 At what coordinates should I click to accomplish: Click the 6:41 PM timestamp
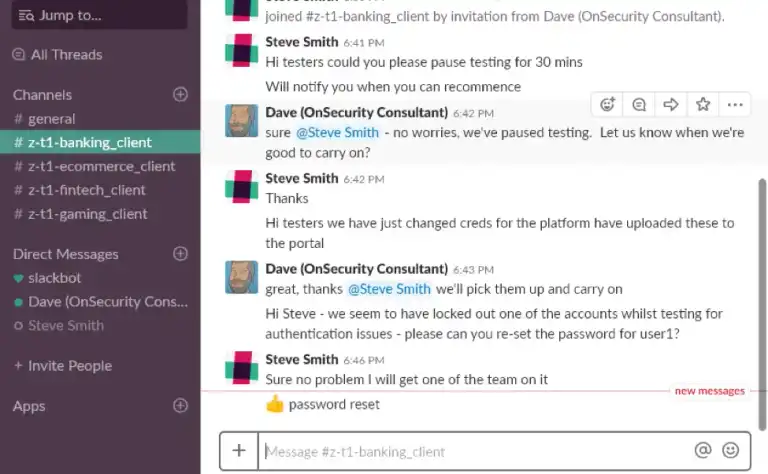364,43
